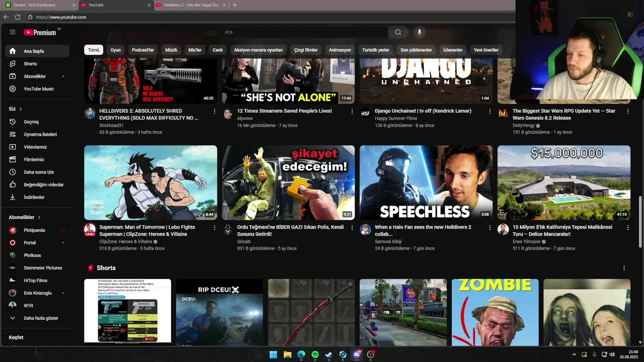Open the ZOMBIE short thumbnail
This screenshot has height=362, width=644.
click(495, 312)
